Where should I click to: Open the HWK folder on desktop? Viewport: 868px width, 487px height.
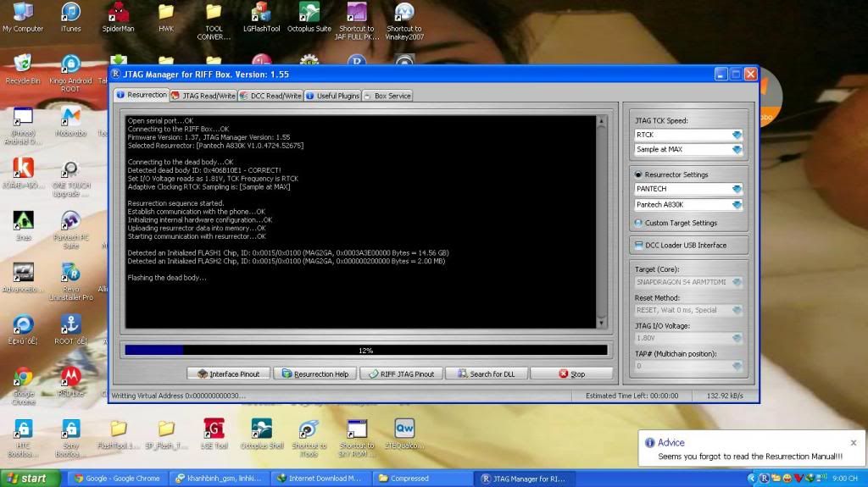pyautogui.click(x=165, y=18)
